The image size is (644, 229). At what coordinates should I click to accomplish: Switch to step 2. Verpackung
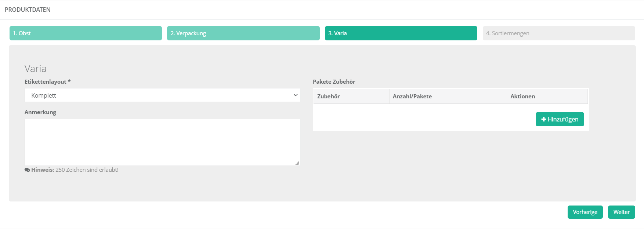(x=243, y=33)
